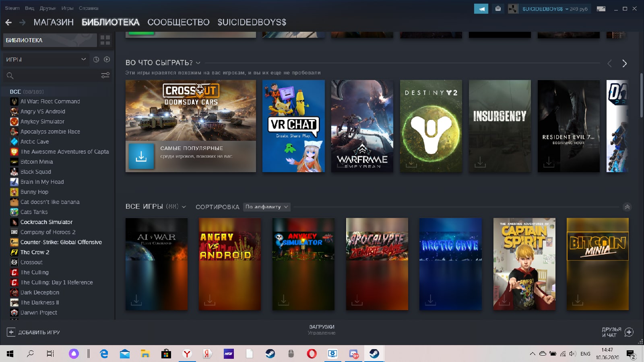This screenshot has height=362, width=644.
Task: Select Counter-Strike: Global Offensive in list
Action: click(x=61, y=242)
